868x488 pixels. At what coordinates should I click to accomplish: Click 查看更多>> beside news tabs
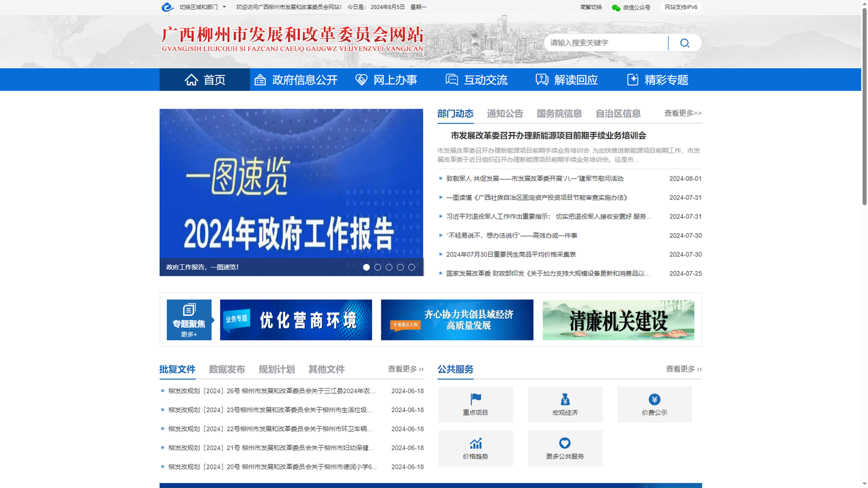[683, 113]
